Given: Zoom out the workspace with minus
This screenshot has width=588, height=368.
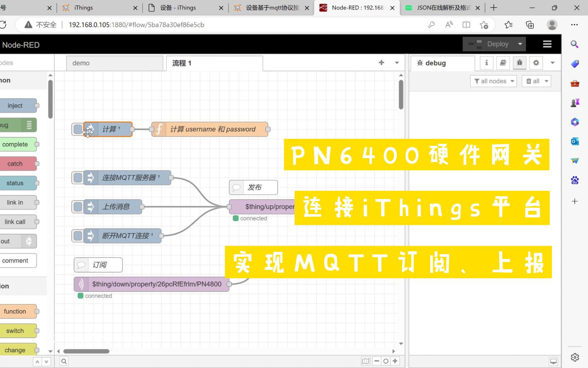Looking at the screenshot, I should (x=377, y=361).
